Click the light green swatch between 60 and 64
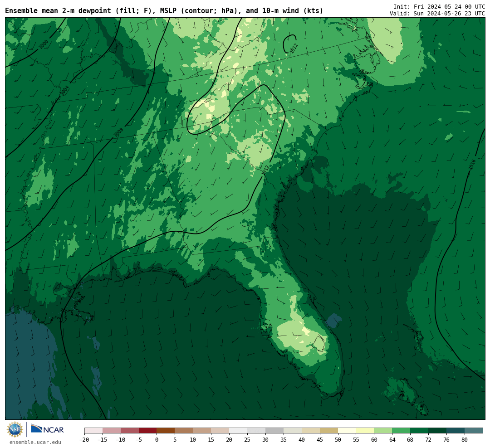The image size is (490, 448). (x=383, y=431)
